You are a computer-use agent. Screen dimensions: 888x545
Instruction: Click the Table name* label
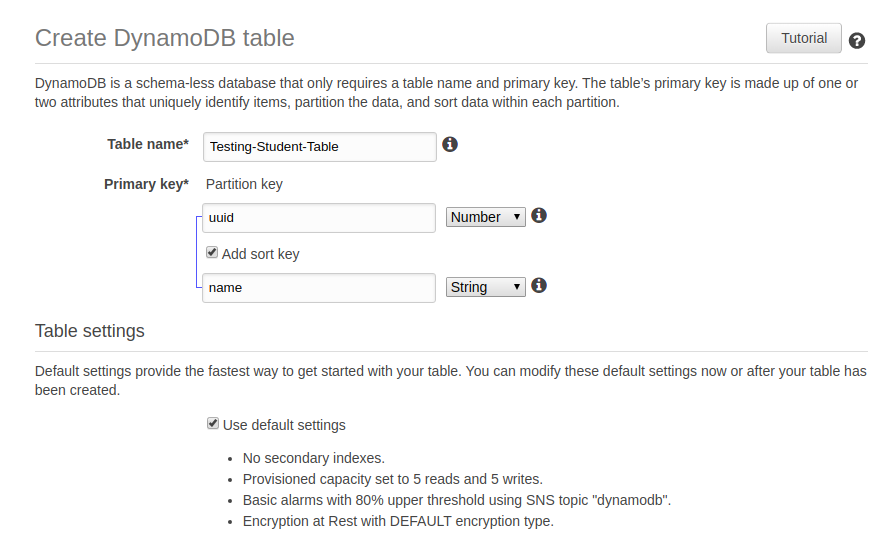coord(148,144)
